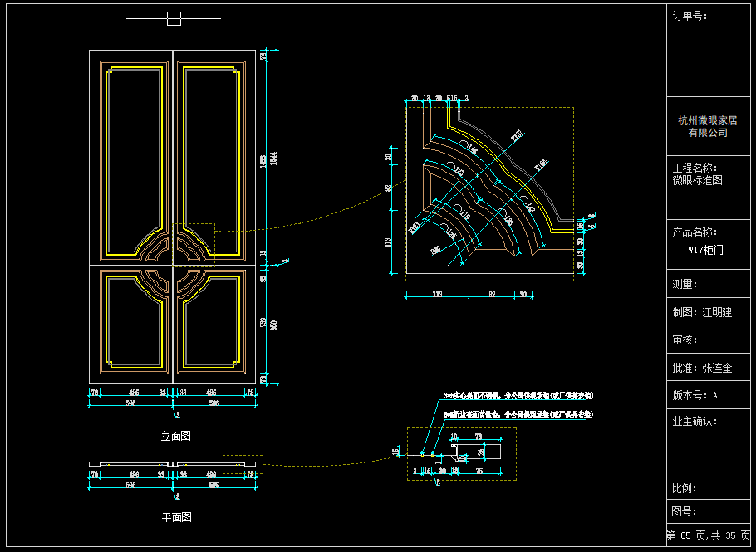Image resolution: width=756 pixels, height=552 pixels.
Task: Select the W17柜门 product name text
Action: point(705,249)
